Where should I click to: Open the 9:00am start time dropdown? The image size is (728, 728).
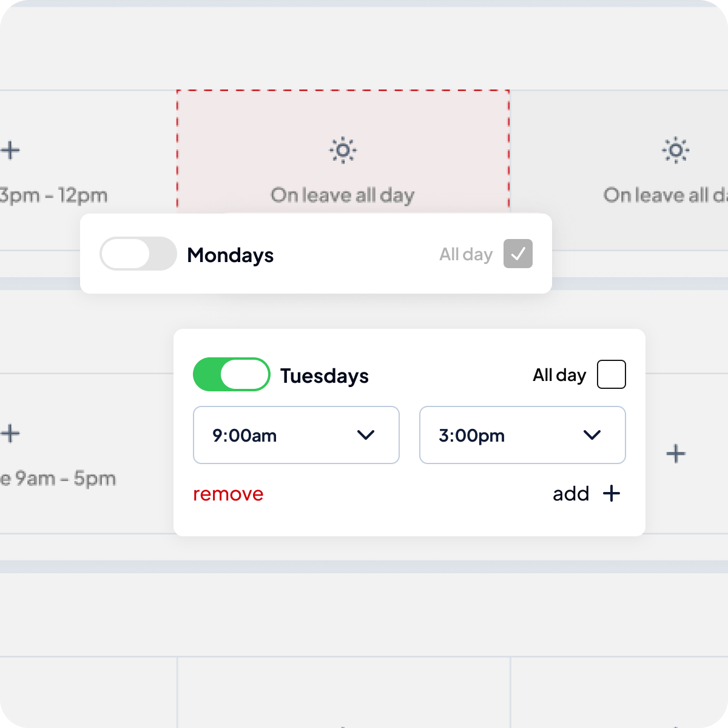pos(296,435)
